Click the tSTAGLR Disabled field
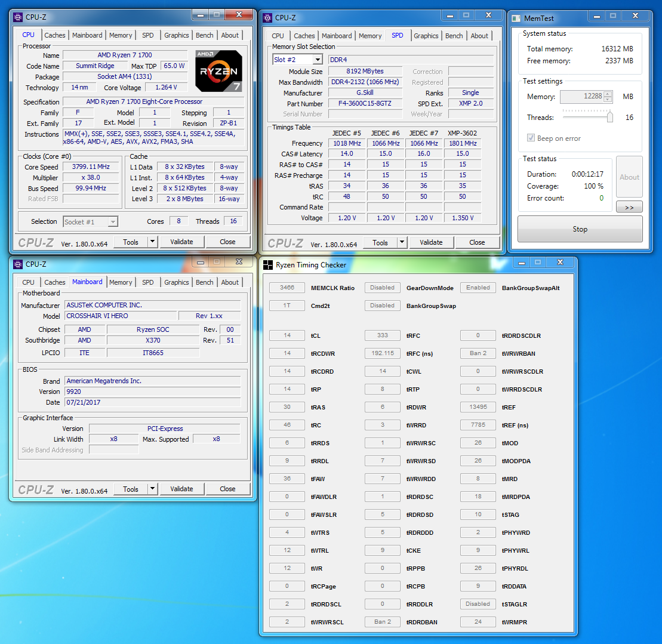662x644 pixels. coord(478,604)
